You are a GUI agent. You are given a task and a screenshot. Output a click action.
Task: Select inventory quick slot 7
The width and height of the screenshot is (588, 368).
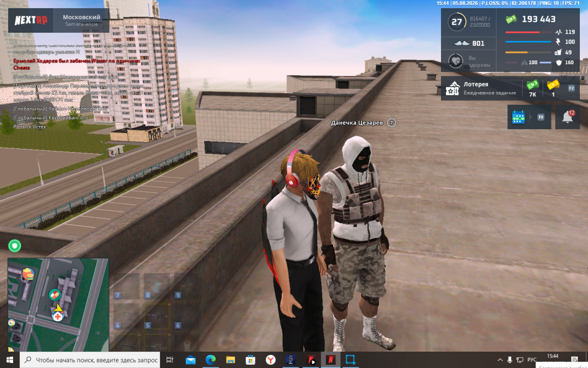[127, 287]
